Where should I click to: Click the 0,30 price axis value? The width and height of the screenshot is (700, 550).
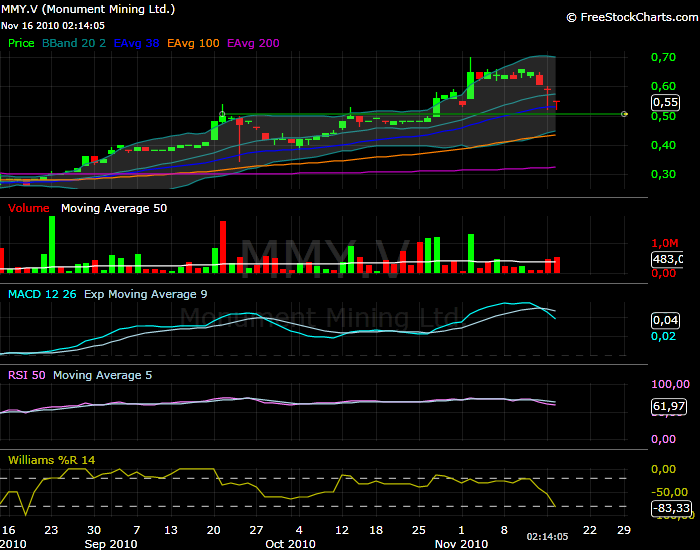[x=663, y=174]
